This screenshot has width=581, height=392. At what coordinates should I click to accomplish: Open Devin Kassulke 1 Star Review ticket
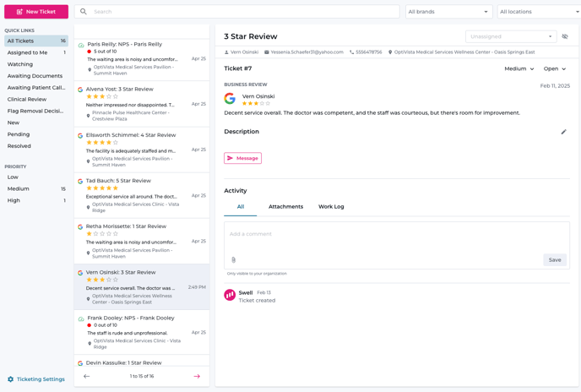click(x=142, y=361)
